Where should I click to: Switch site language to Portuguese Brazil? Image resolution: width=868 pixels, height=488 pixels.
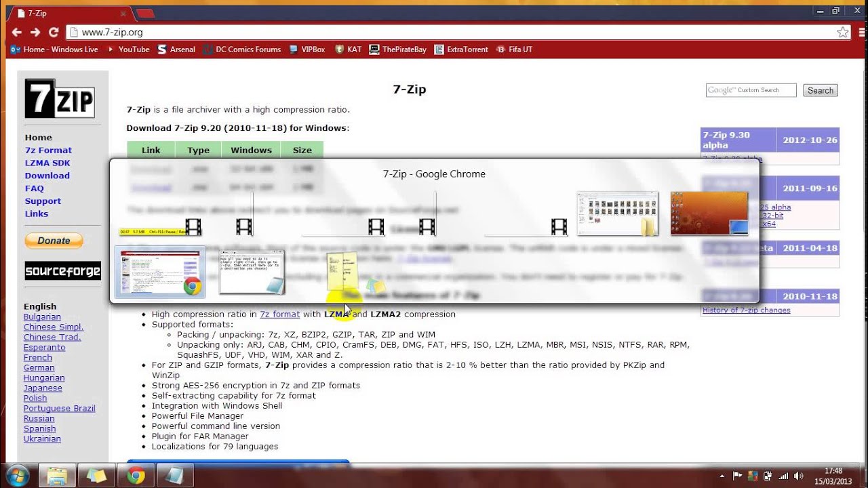(60, 409)
